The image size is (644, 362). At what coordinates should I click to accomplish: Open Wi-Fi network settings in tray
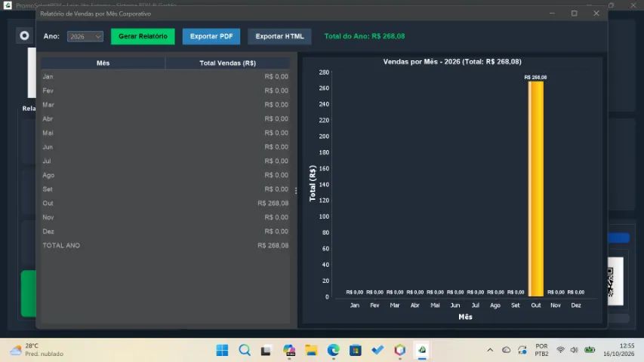coord(560,350)
